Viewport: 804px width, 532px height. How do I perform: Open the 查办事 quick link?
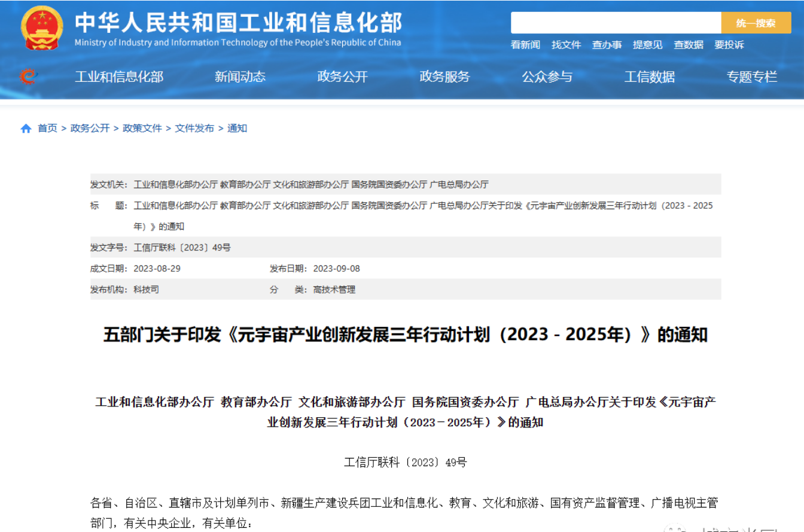pos(607,45)
